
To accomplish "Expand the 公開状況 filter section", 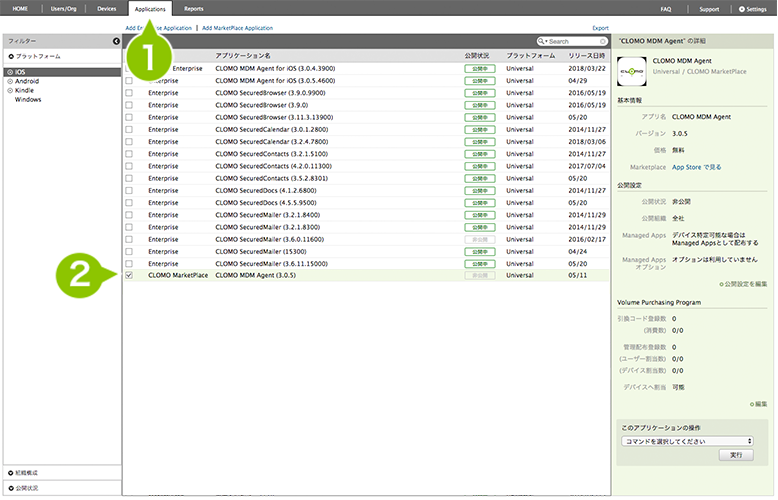I will pyautogui.click(x=23, y=488).
